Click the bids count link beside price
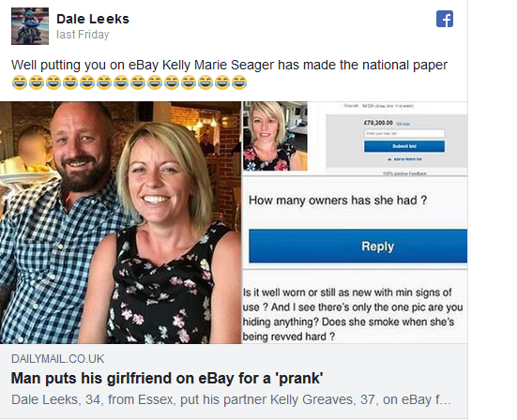 [403, 124]
